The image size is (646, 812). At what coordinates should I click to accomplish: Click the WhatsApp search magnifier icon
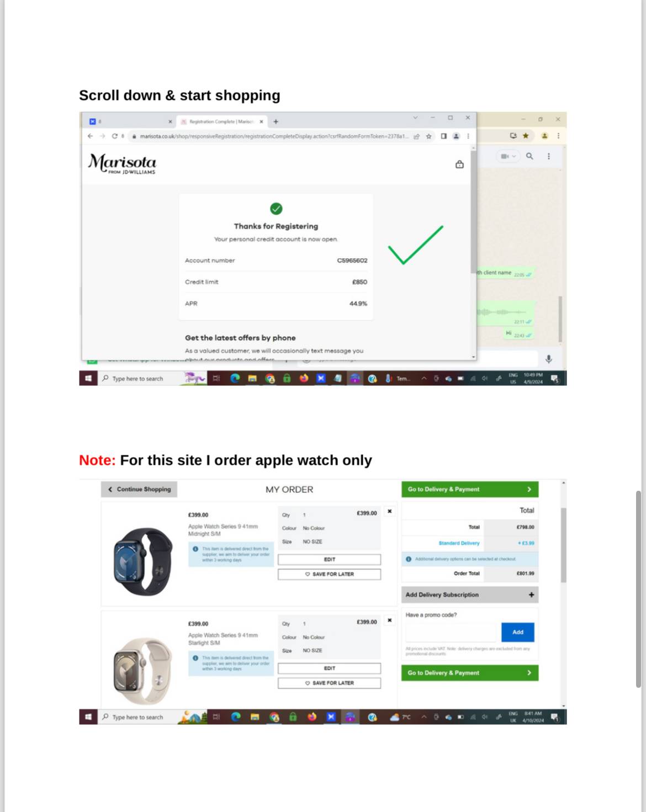(529, 156)
